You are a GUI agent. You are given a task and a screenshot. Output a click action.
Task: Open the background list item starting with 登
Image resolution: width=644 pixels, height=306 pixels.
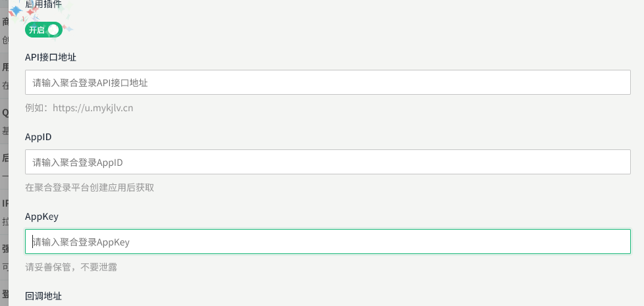[x=5, y=293]
